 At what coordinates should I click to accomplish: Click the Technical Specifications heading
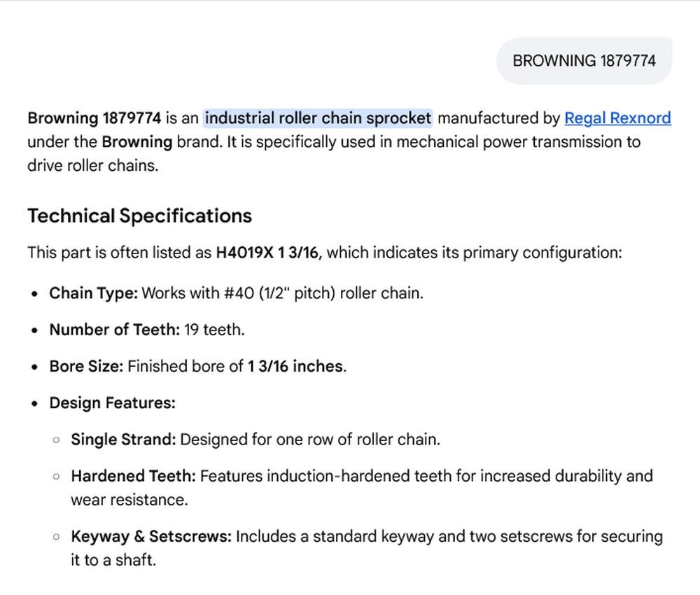tap(140, 216)
